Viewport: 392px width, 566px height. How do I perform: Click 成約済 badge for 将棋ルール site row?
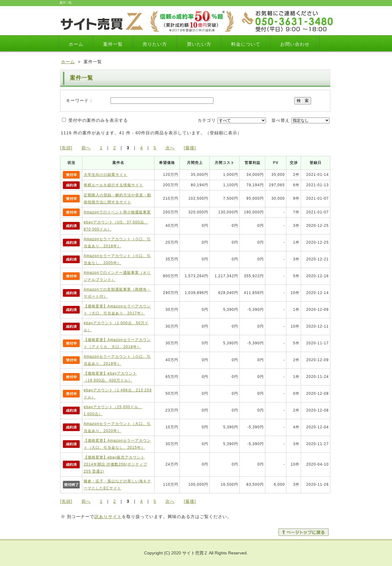pos(71,185)
